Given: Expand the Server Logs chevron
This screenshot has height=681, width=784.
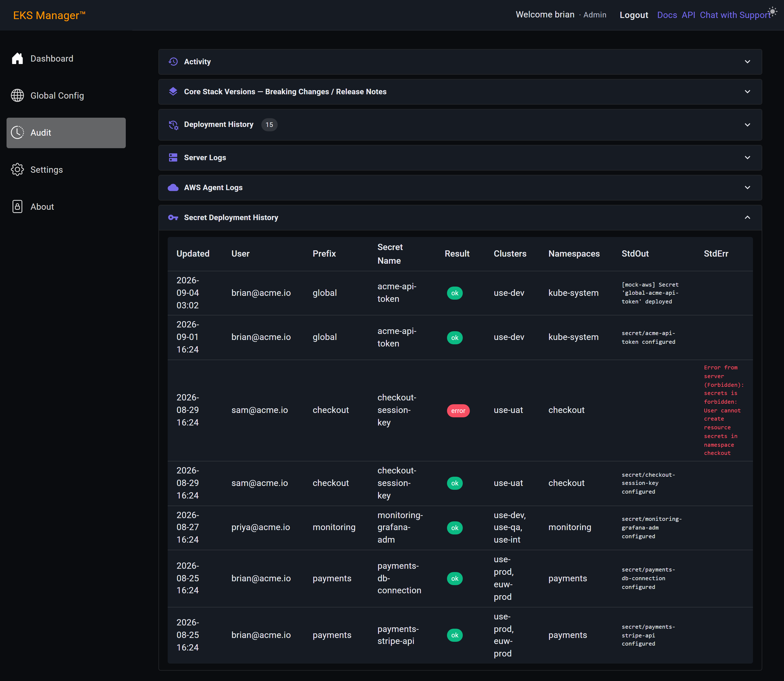Looking at the screenshot, I should (x=748, y=158).
